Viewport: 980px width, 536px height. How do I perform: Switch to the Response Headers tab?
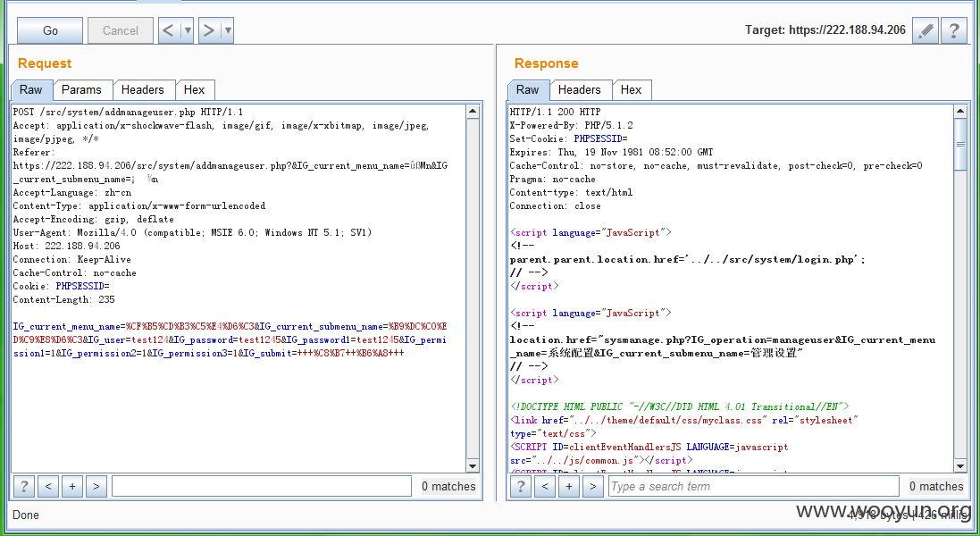(x=580, y=89)
